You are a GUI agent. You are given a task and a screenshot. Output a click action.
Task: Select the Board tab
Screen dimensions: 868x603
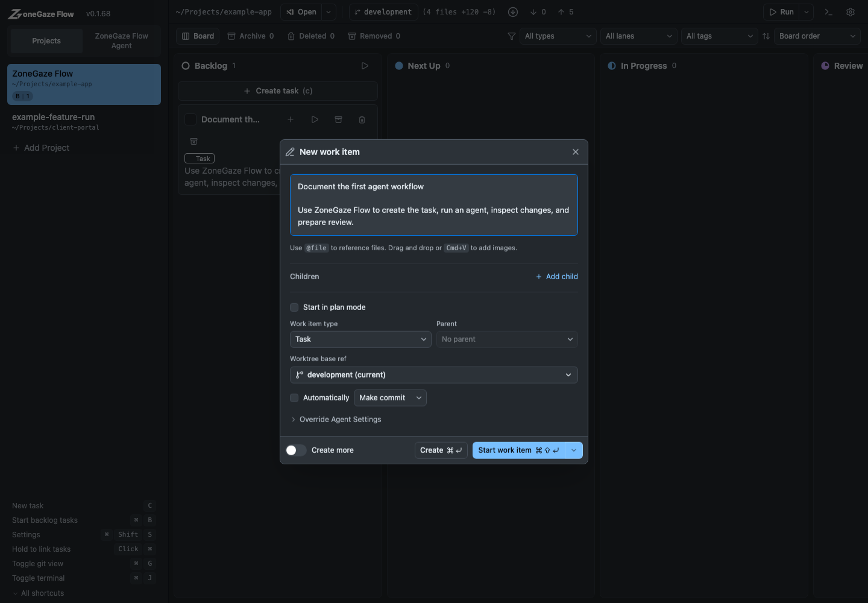click(x=198, y=36)
